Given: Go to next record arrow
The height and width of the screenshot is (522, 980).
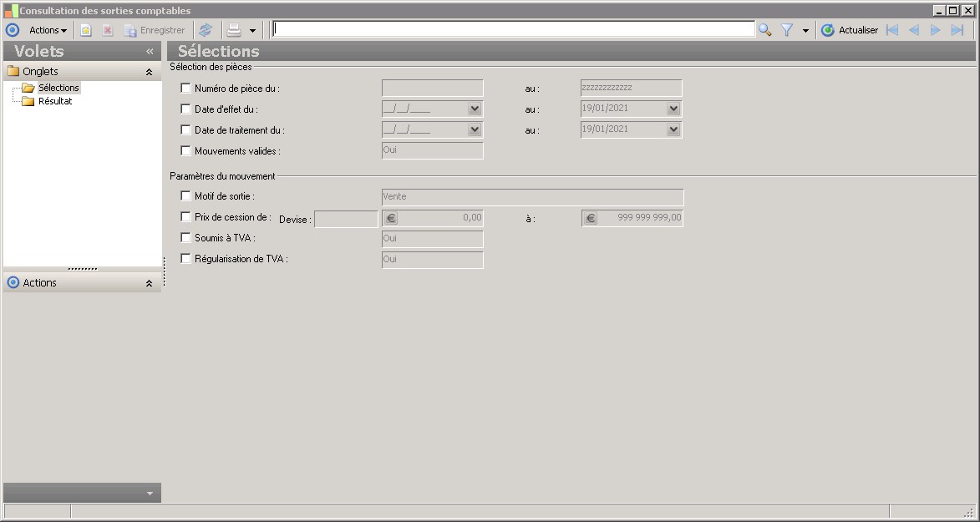Looking at the screenshot, I should [935, 30].
